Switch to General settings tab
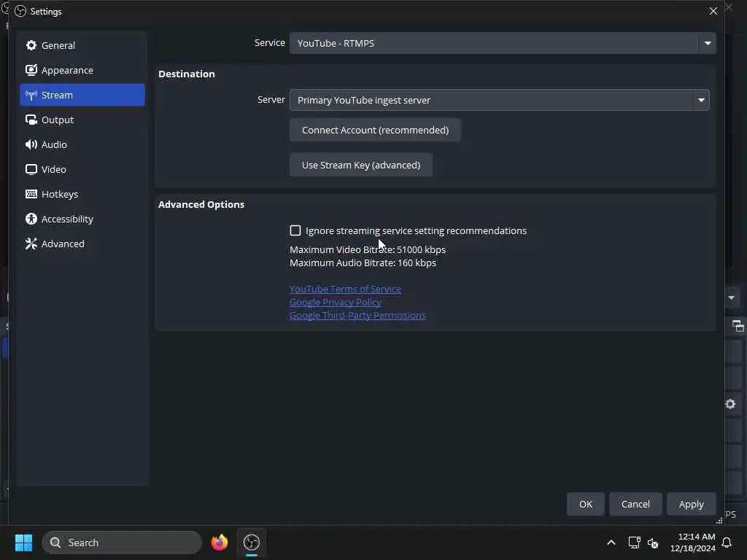The height and width of the screenshot is (560, 747). coord(82,45)
